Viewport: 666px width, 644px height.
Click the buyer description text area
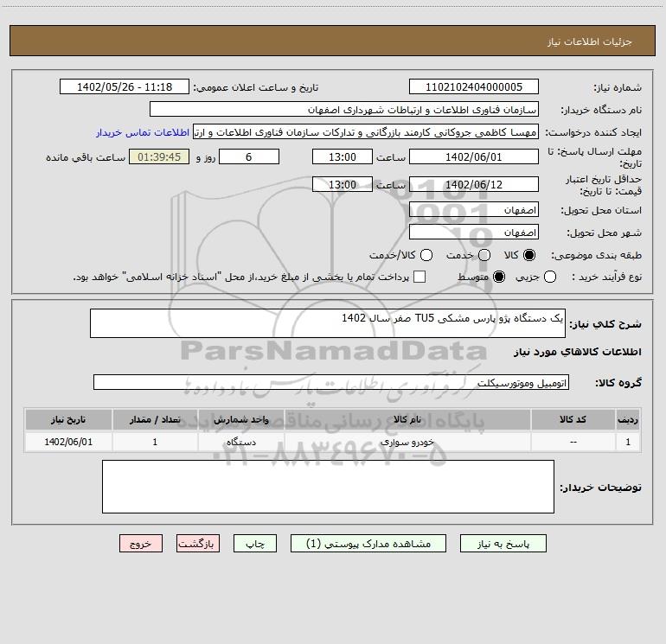(328, 487)
